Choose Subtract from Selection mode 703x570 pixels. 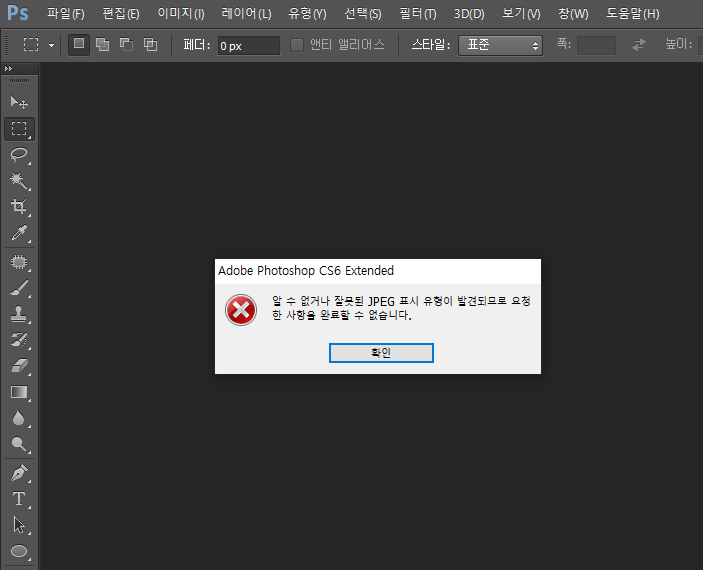pos(126,45)
